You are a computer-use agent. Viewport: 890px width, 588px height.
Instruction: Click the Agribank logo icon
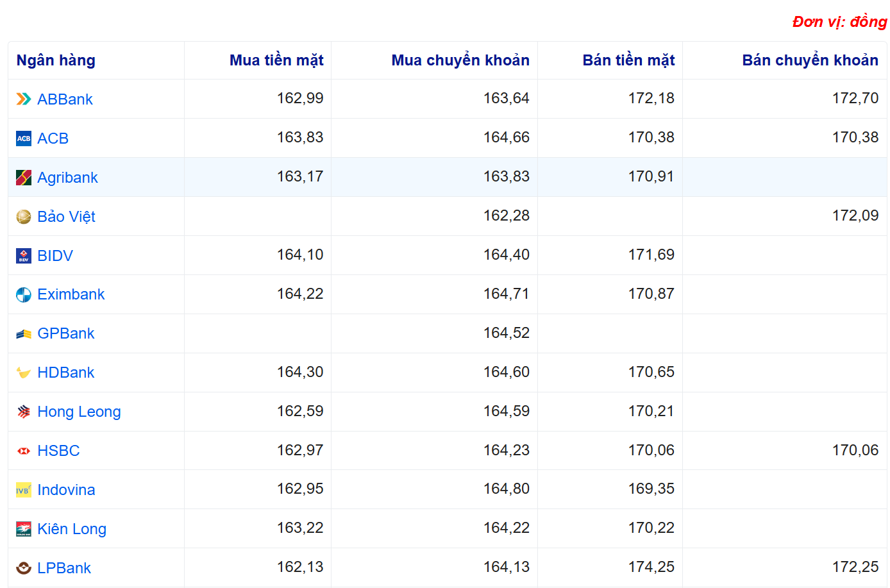coord(24,178)
